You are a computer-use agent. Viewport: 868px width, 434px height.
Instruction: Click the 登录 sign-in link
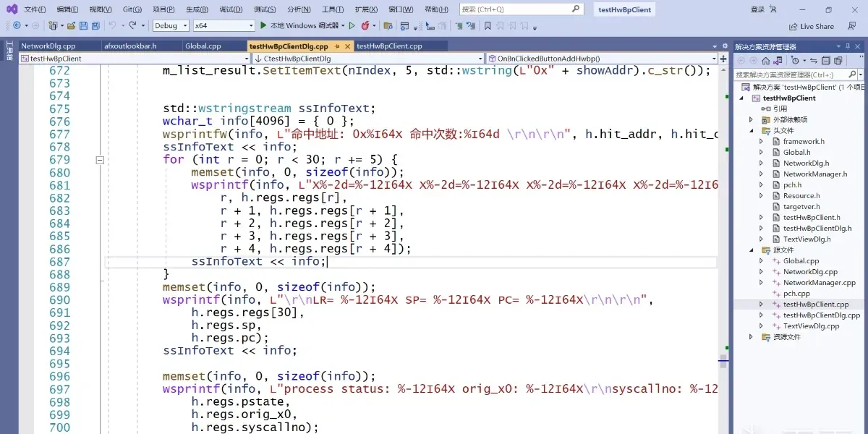757,9
